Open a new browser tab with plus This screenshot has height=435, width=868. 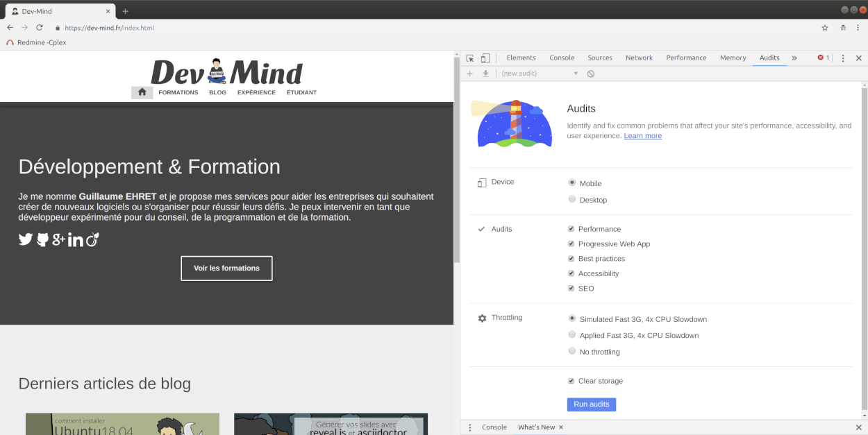coord(126,11)
